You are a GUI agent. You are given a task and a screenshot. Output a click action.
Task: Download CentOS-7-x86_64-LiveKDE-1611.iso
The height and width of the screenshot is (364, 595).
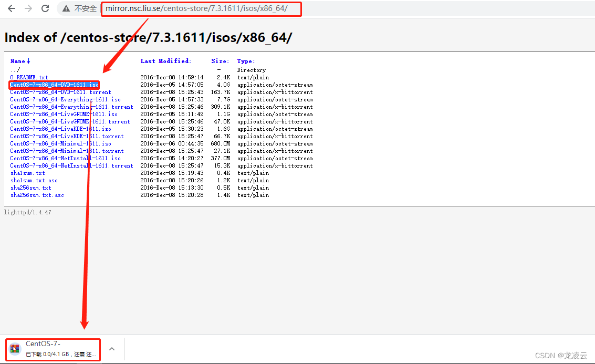click(x=61, y=129)
